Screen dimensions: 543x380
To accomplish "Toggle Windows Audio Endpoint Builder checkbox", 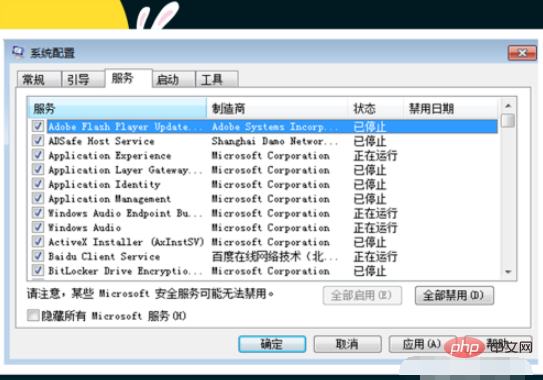I will tap(38, 213).
